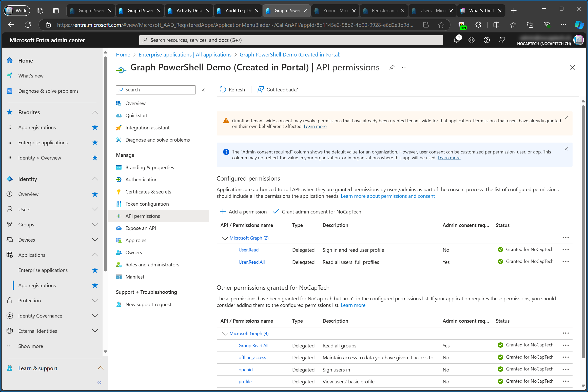Click the close button on the warning banner

[566, 117]
